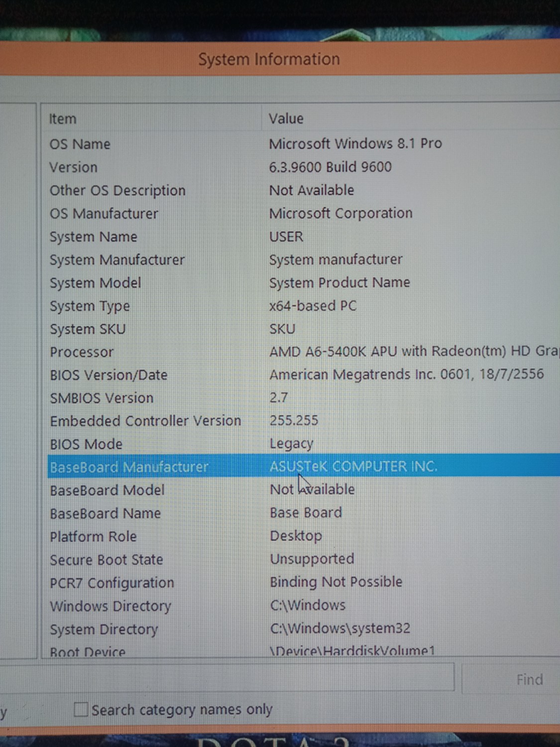This screenshot has height=747, width=560.
Task: Click the value Desktop
Action: pos(296,536)
